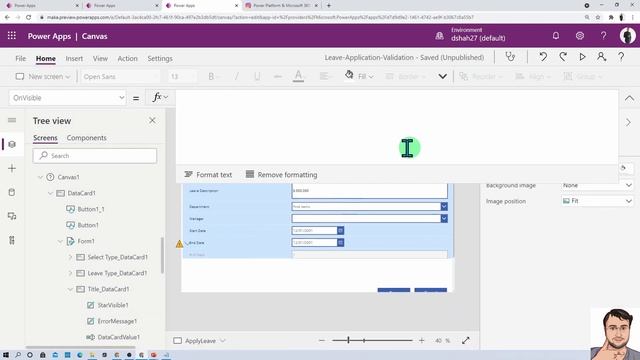Screen dimensions: 640x360
Task: Open the fx formula function dropdown
Action: 160,97
